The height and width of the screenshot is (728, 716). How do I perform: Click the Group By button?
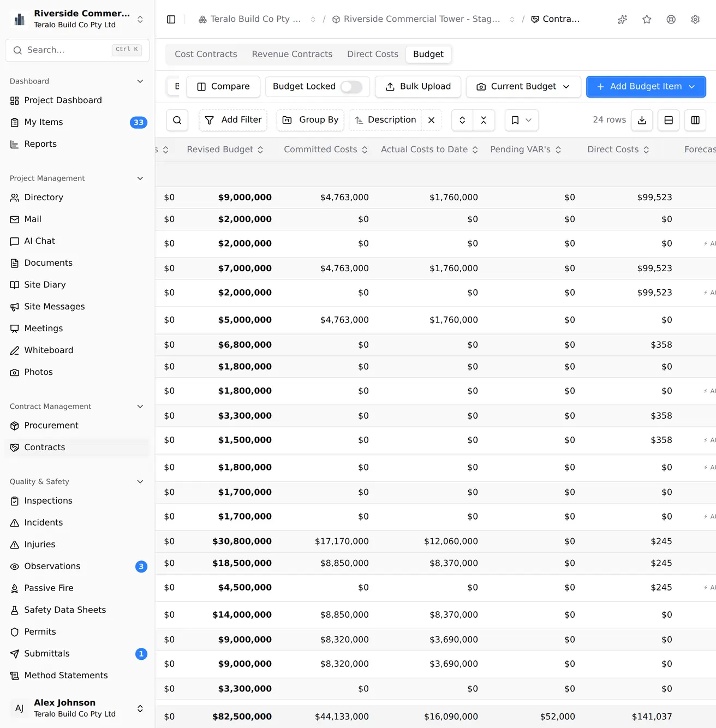coord(311,120)
